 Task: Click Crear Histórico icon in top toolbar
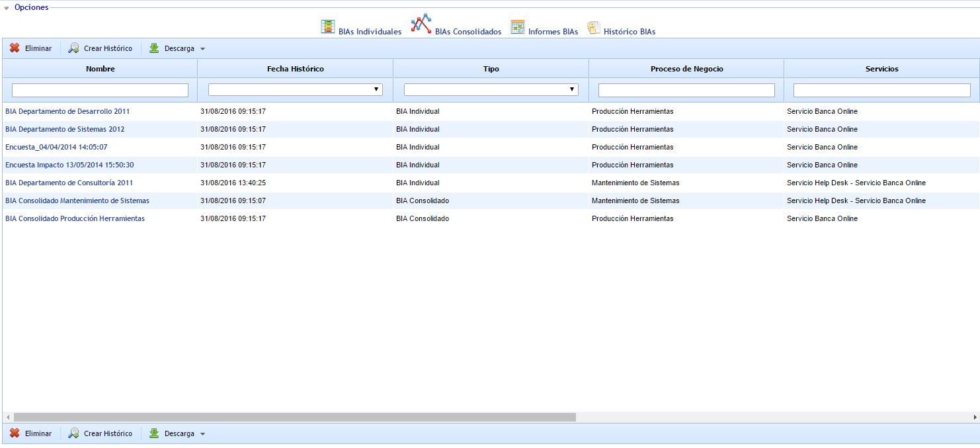click(x=74, y=48)
